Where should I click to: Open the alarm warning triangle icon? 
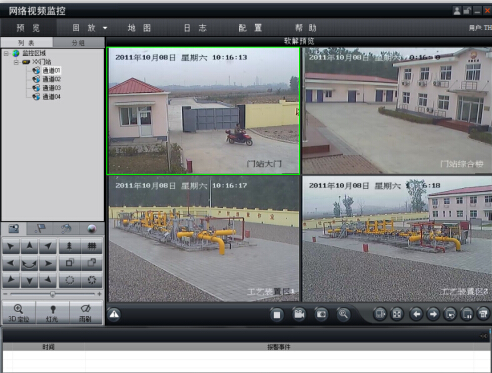coord(114,314)
